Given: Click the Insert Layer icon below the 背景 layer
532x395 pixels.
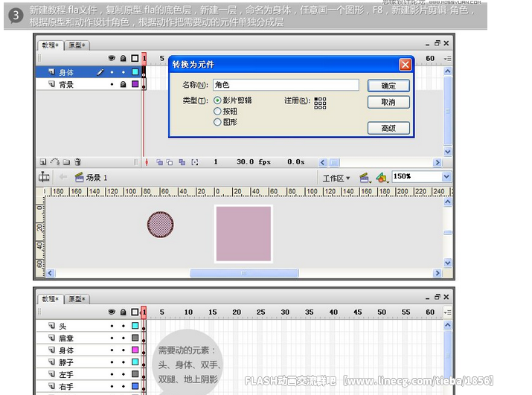Looking at the screenshot, I should coord(43,162).
